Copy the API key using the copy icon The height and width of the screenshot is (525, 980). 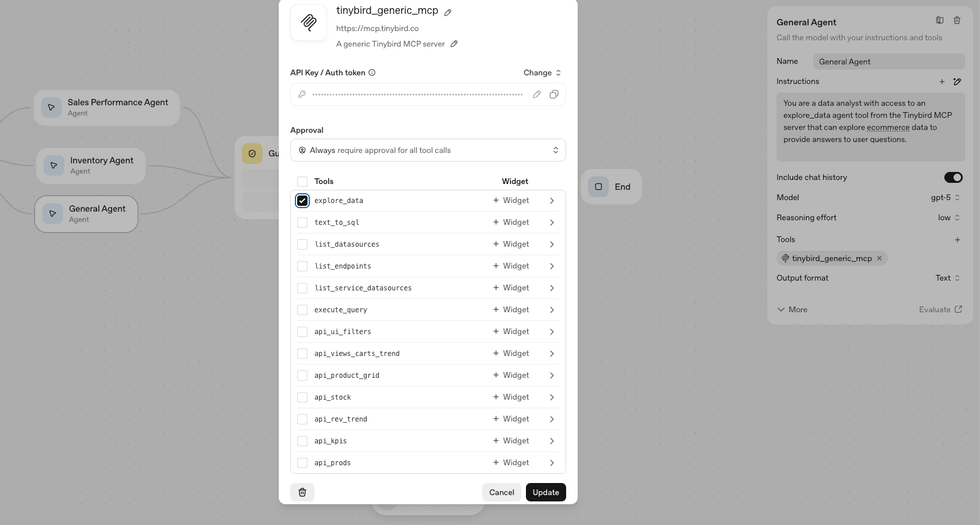(554, 94)
